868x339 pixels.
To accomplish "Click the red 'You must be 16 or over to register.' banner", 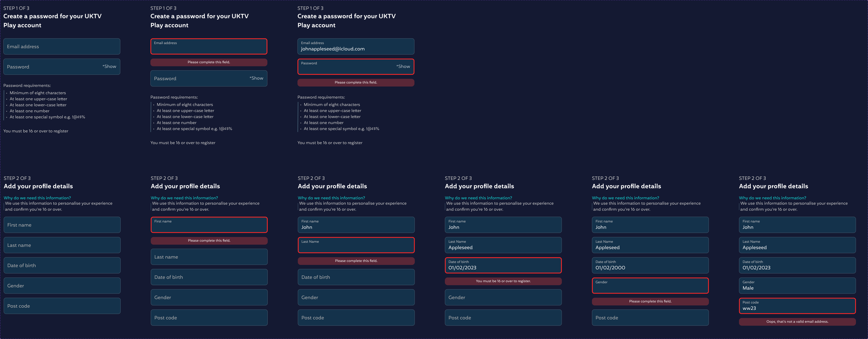I will pos(503,281).
